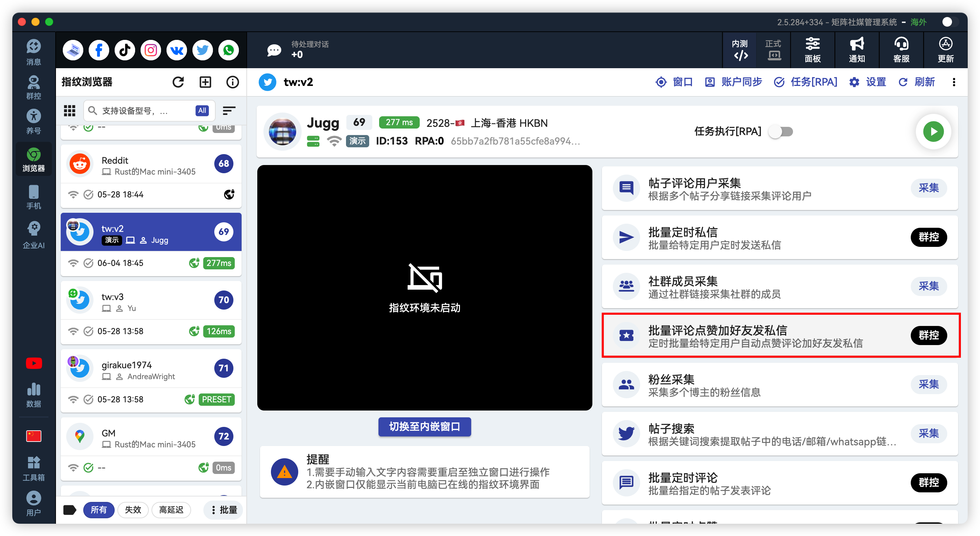Click 群控 for 批量定时私信
The height and width of the screenshot is (536, 980).
(928, 237)
